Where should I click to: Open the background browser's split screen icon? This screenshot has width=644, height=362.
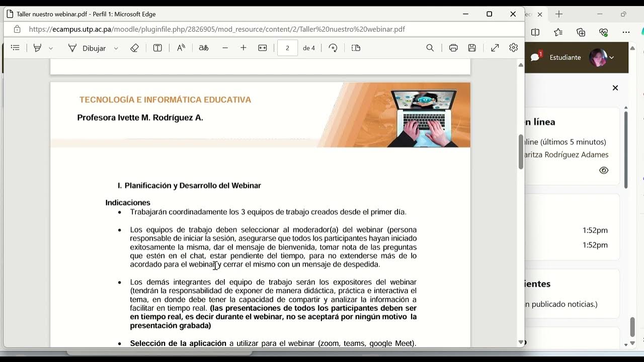point(535,32)
